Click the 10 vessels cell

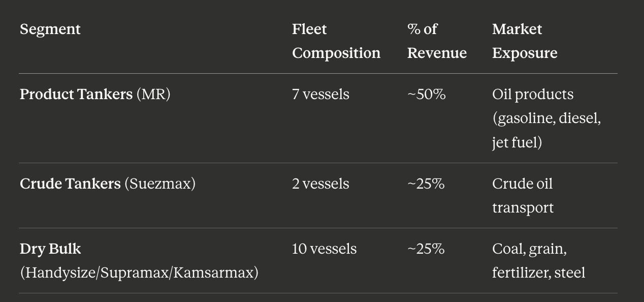tap(324, 249)
